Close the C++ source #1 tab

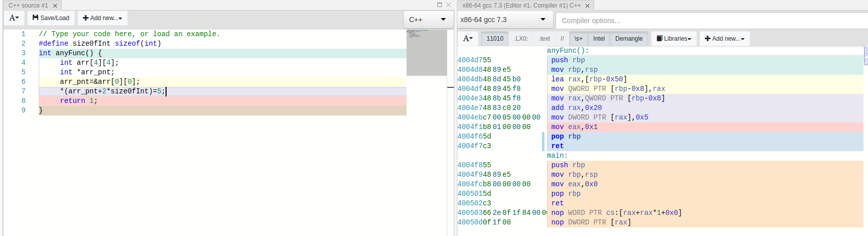[x=55, y=6]
